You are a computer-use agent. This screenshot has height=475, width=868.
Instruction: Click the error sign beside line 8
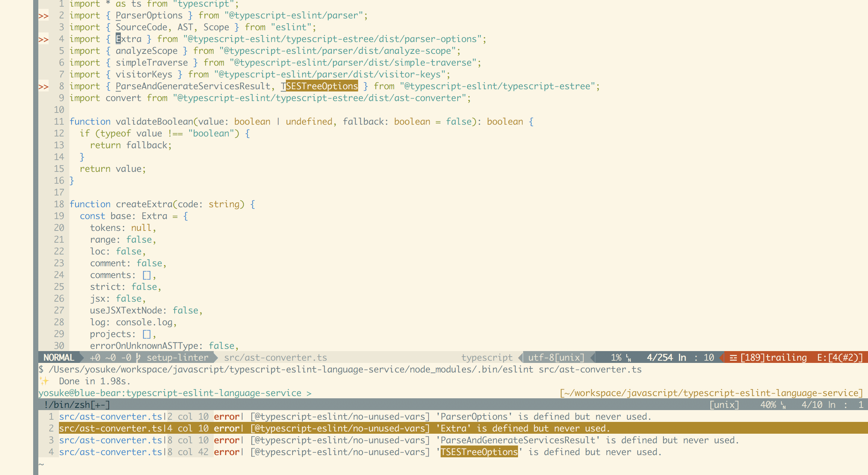(x=43, y=87)
